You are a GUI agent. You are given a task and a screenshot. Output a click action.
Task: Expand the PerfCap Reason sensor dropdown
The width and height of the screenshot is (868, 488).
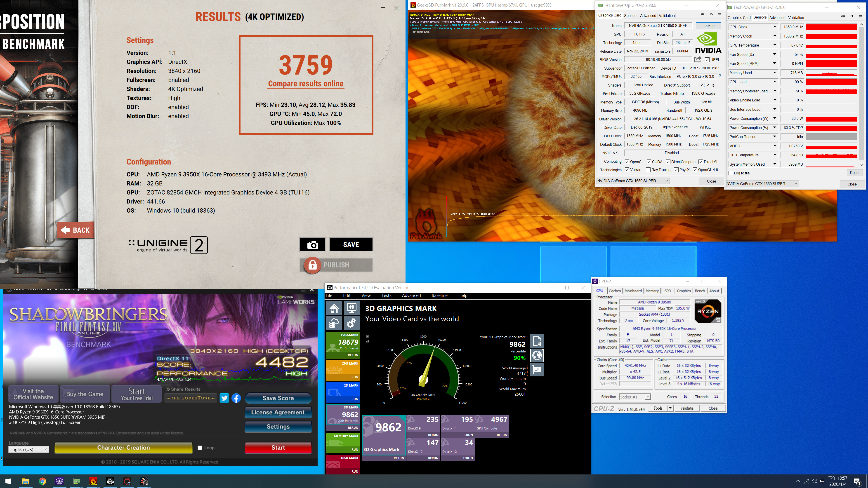[x=774, y=137]
